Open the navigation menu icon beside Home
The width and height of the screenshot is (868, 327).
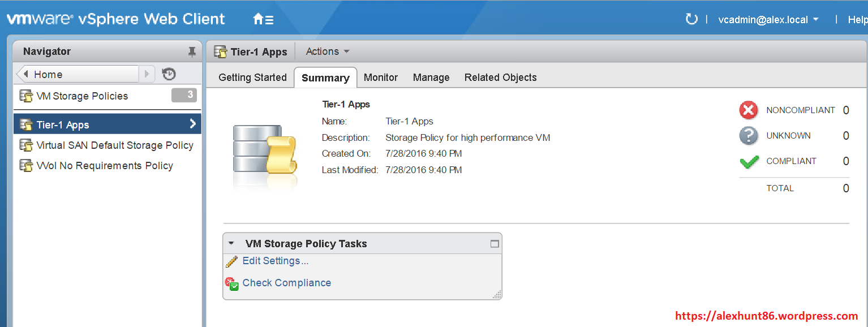tap(270, 19)
